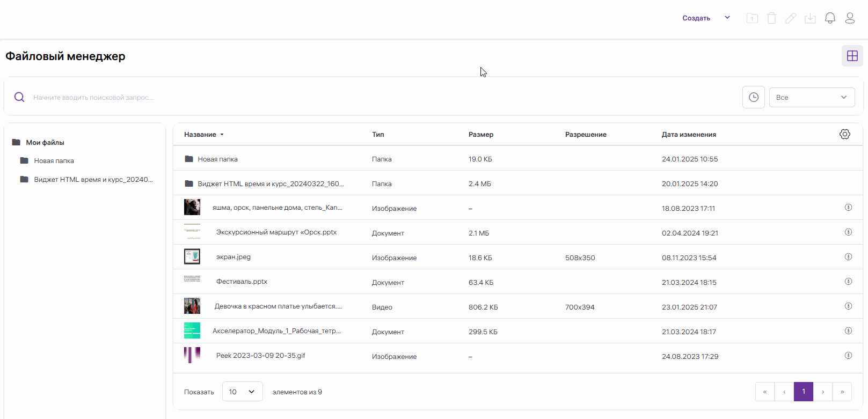868x419 pixels.
Task: Click the download icon in top toolbar
Action: pos(810,18)
